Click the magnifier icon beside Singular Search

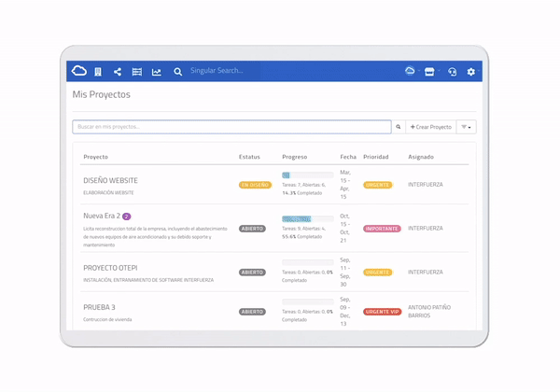[x=177, y=72]
